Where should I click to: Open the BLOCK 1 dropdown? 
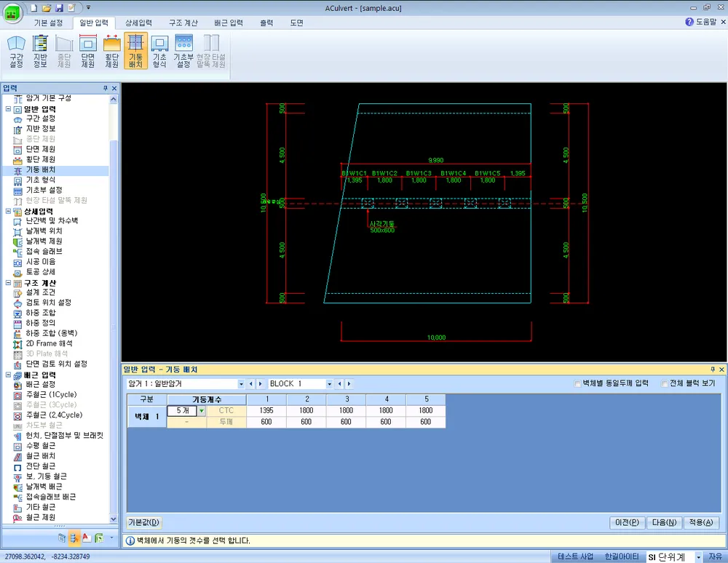click(329, 384)
